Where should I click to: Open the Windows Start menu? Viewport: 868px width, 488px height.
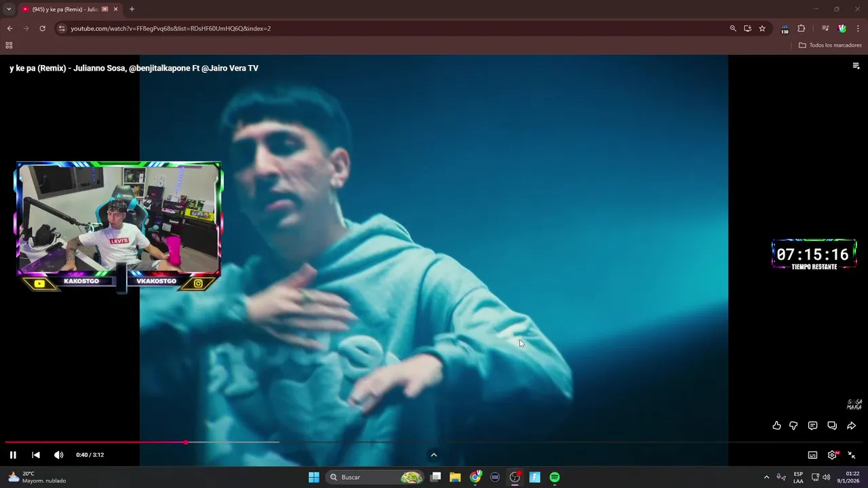pos(314,477)
